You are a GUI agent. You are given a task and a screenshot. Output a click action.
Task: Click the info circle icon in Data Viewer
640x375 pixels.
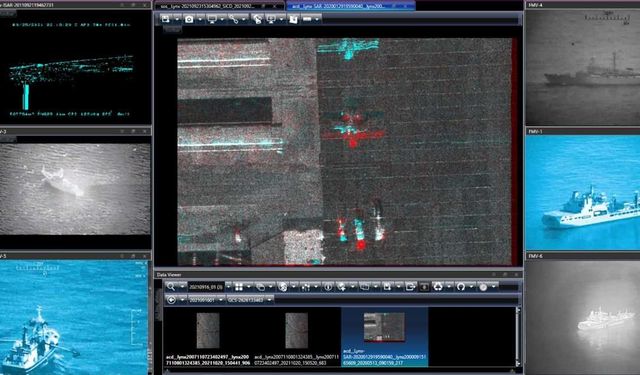point(328,287)
